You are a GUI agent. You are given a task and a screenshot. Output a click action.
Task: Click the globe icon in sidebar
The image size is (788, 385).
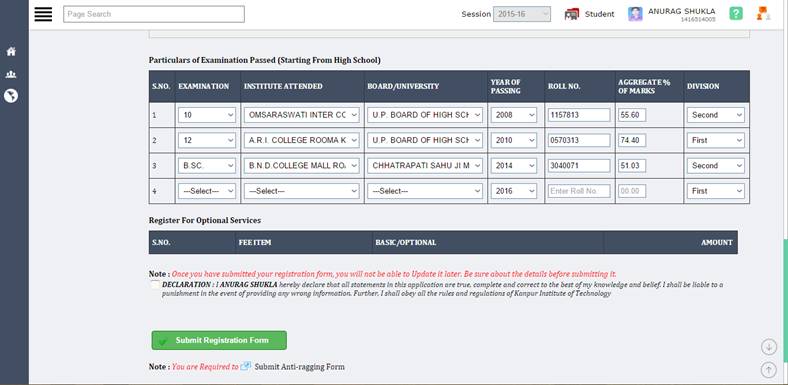pos(11,95)
